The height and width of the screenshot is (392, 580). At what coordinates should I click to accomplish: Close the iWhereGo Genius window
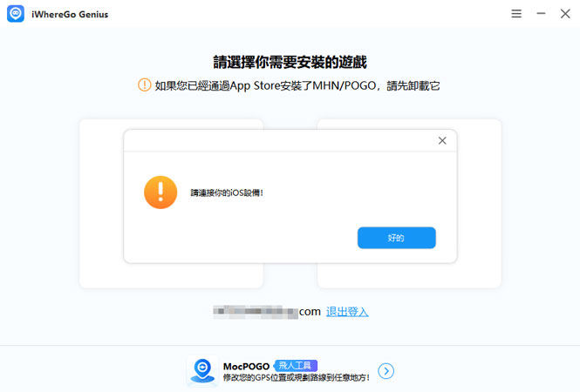tap(565, 14)
